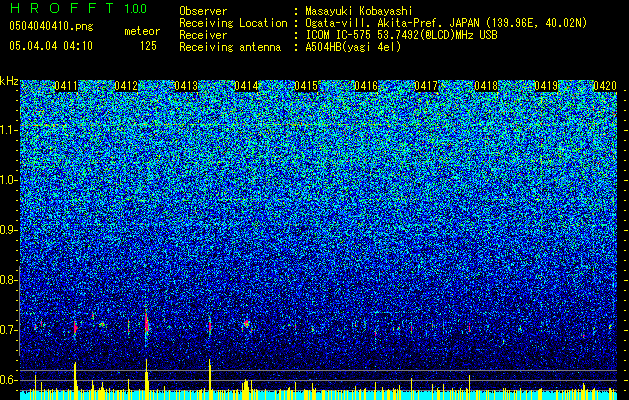This screenshot has height=400, width=629.
Task: Click the "Receiver" field label
Action: click(203, 35)
